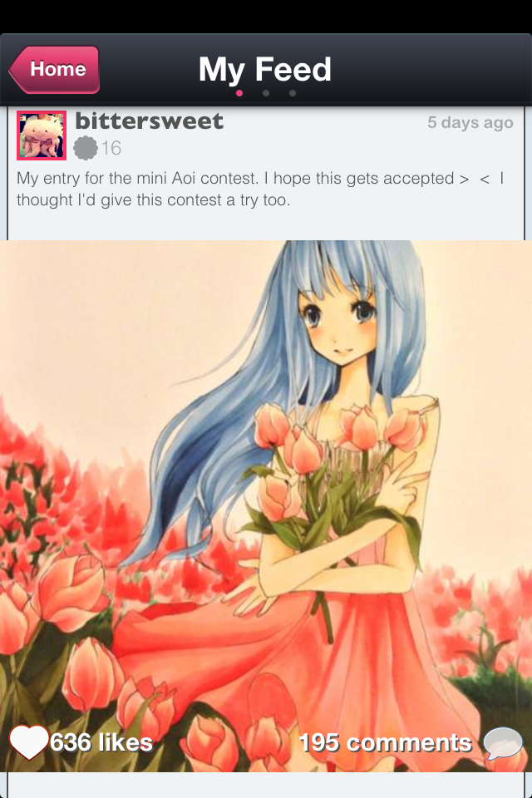Viewport: 532px width, 798px height.
Task: Go back using the Home button
Action: (x=54, y=69)
